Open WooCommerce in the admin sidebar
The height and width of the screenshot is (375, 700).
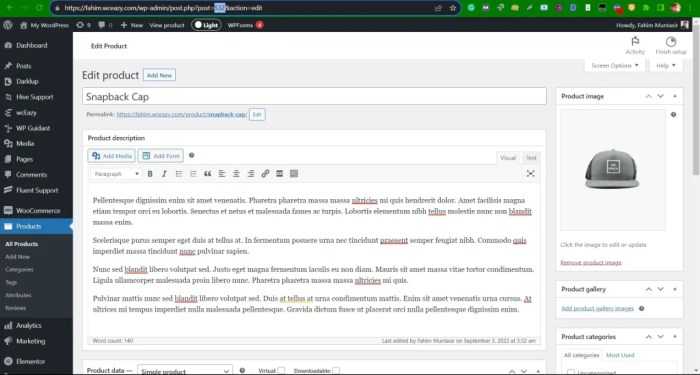(37, 211)
